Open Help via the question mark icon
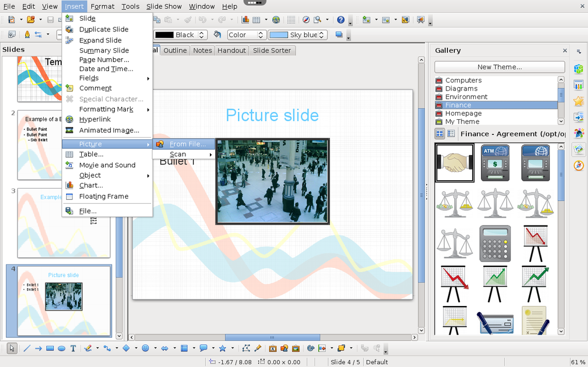This screenshot has width=588, height=367. pyautogui.click(x=340, y=20)
